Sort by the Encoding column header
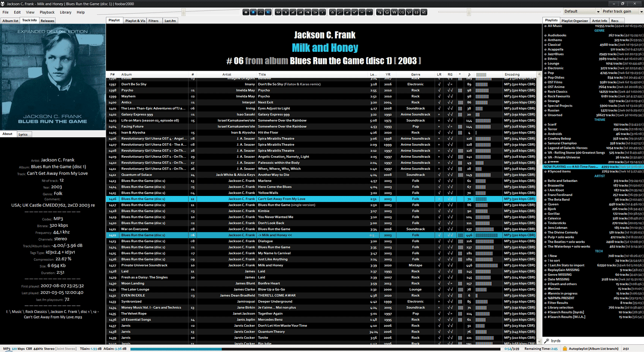 [x=519, y=74]
